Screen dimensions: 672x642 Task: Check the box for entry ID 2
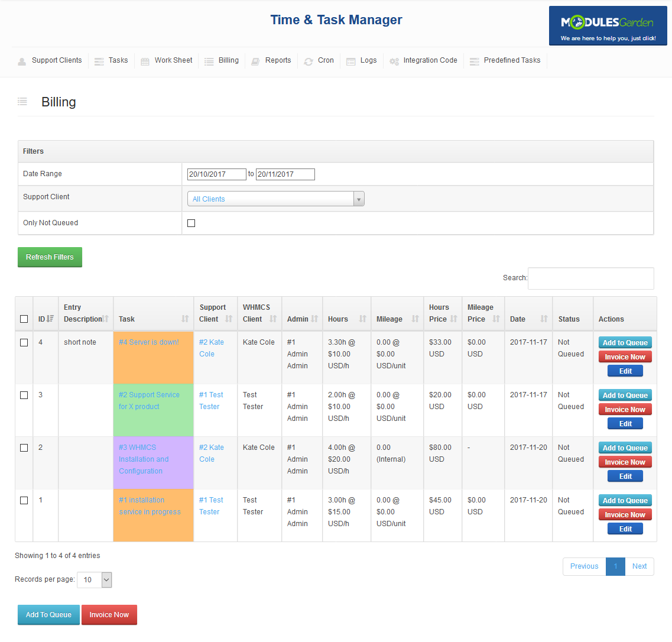tap(24, 448)
